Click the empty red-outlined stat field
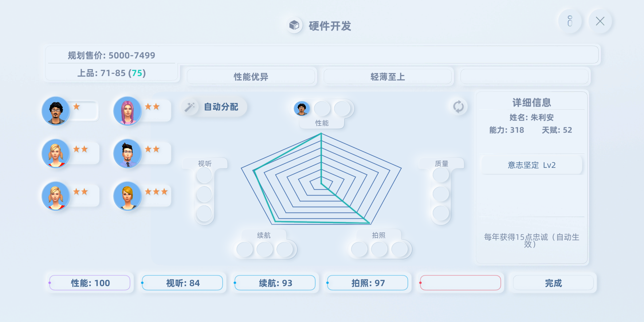The image size is (644, 322). tap(460, 283)
